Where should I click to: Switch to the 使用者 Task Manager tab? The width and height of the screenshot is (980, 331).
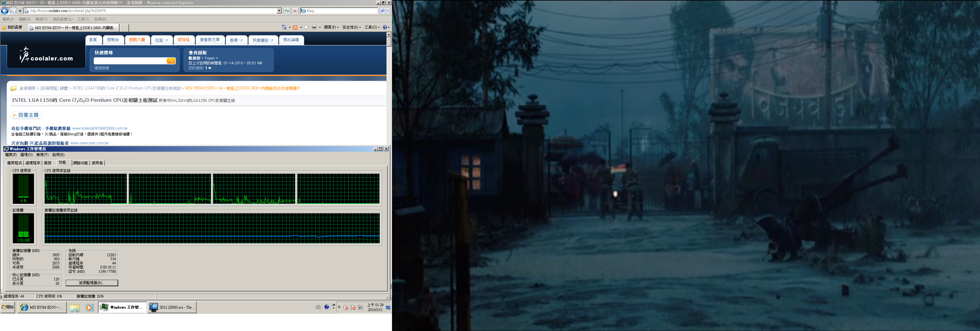(x=97, y=163)
